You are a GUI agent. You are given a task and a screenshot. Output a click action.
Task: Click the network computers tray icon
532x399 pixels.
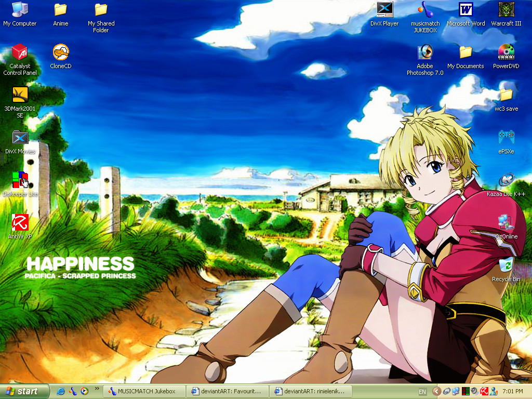(456, 392)
